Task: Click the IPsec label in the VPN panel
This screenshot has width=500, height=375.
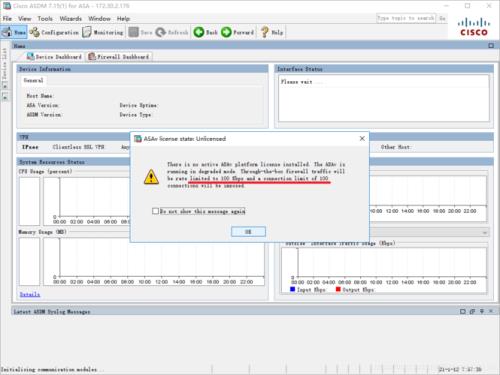Action: coord(30,147)
